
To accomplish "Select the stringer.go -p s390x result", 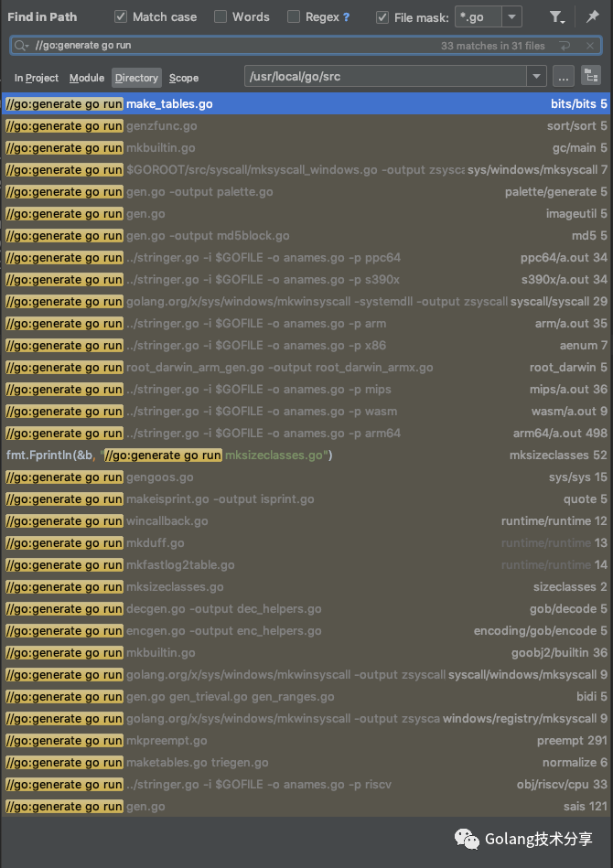I will (306, 280).
